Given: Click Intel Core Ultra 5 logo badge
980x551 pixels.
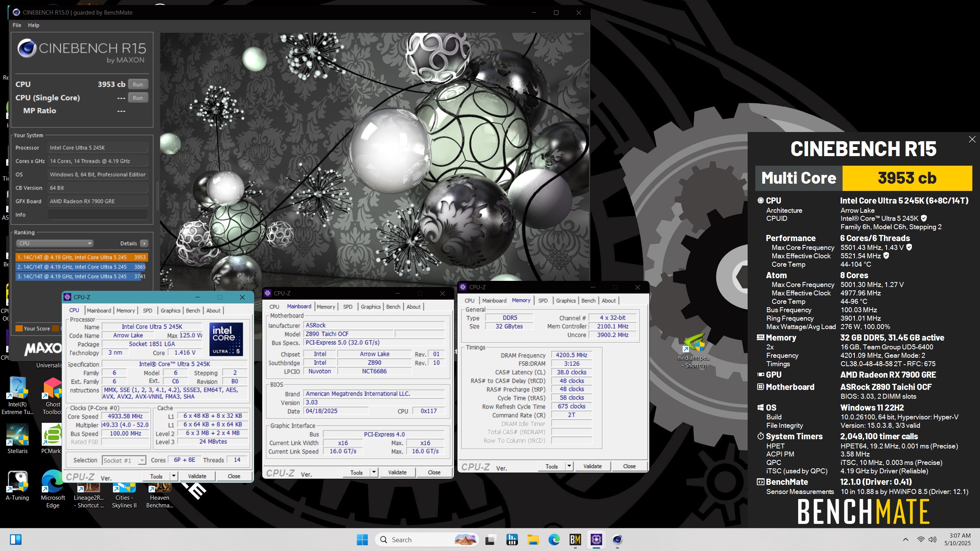Looking at the screenshot, I should pos(226,339).
